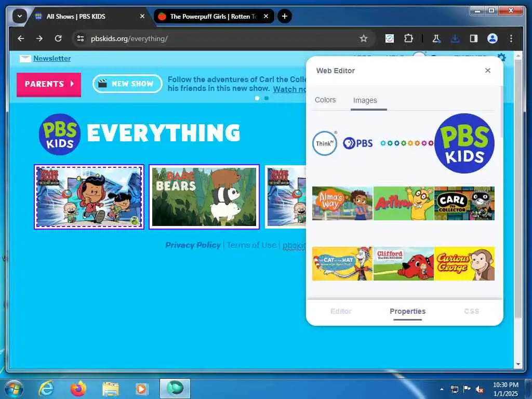Open PBS Kids settings gear icon
This screenshot has height=399, width=532.
tap(501, 57)
